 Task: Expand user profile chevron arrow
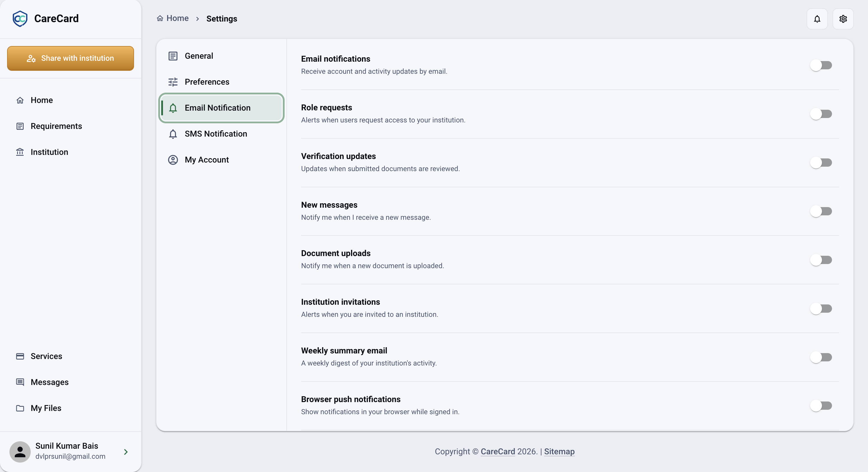point(126,452)
